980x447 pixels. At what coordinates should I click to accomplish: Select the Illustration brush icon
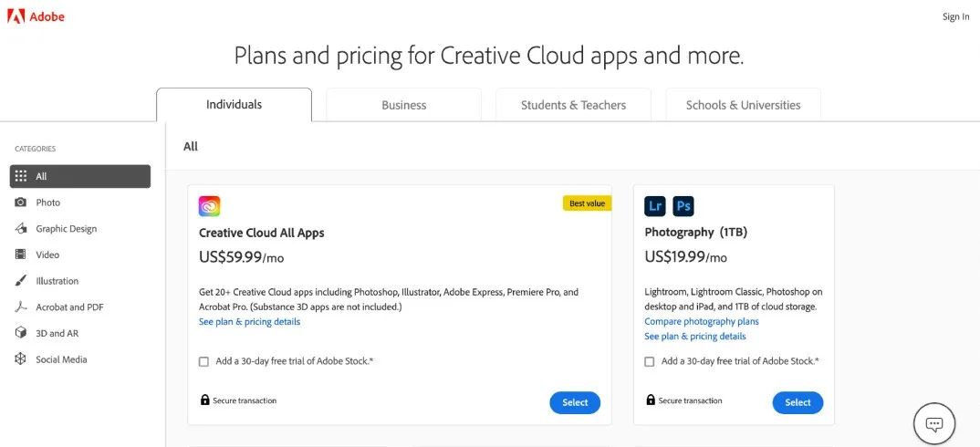(20, 281)
